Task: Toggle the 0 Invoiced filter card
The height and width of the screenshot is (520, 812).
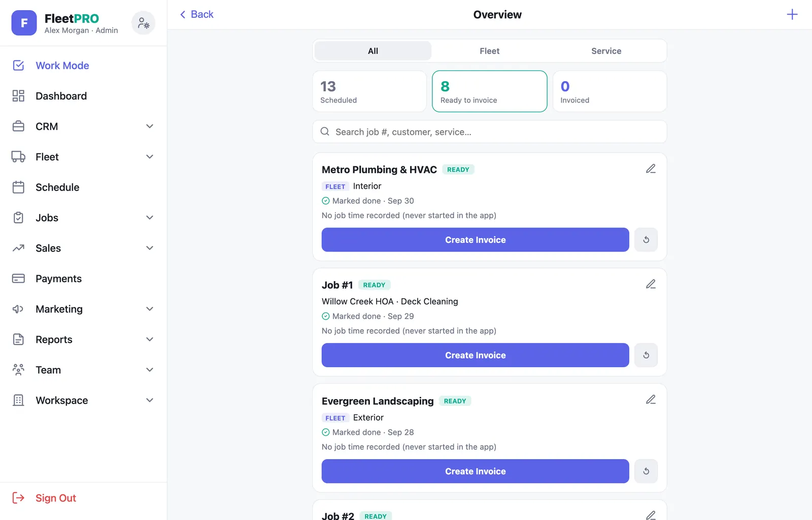Action: [610, 91]
